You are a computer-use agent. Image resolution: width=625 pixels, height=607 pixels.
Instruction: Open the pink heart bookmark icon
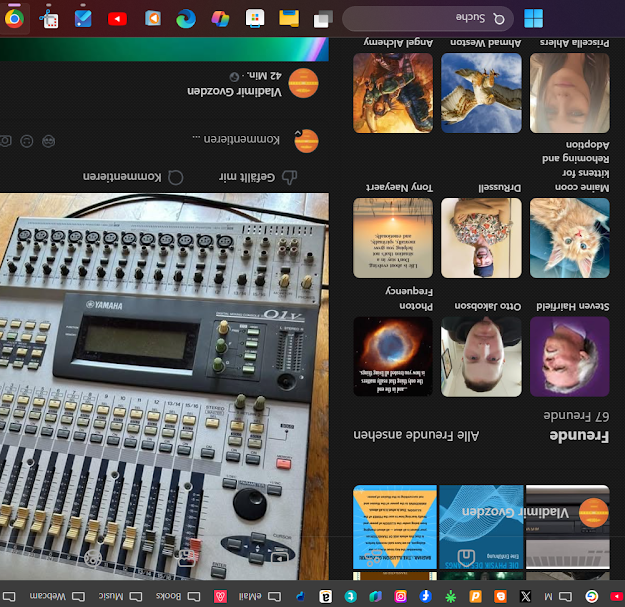pyautogui.click(x=220, y=596)
